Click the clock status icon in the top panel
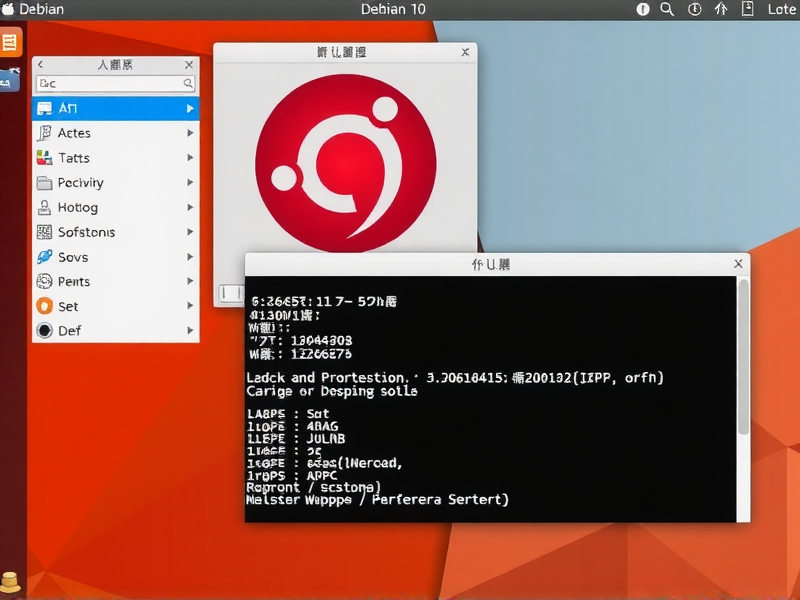 click(694, 9)
